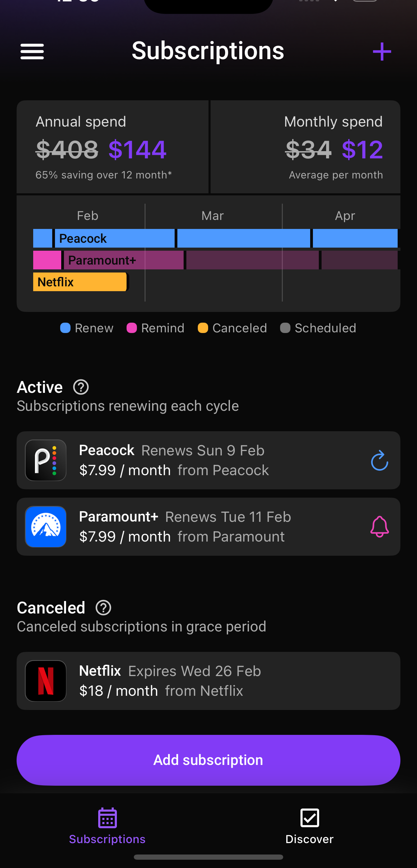417x868 pixels.
Task: Tap the Annual spend summary card
Action: [112, 147]
